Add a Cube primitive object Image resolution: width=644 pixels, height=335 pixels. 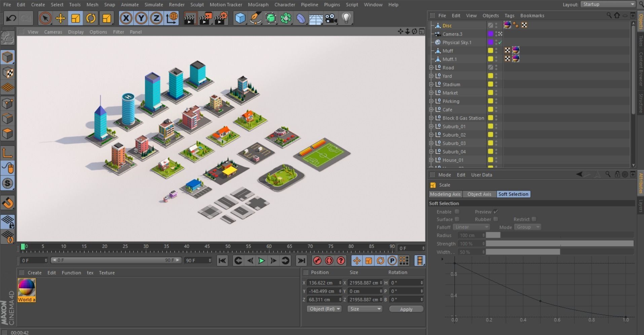click(x=240, y=18)
